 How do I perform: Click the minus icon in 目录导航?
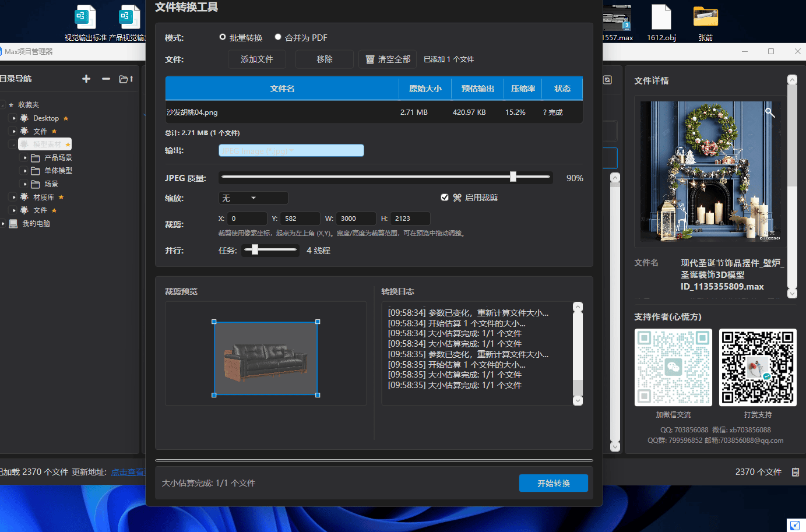coord(106,79)
